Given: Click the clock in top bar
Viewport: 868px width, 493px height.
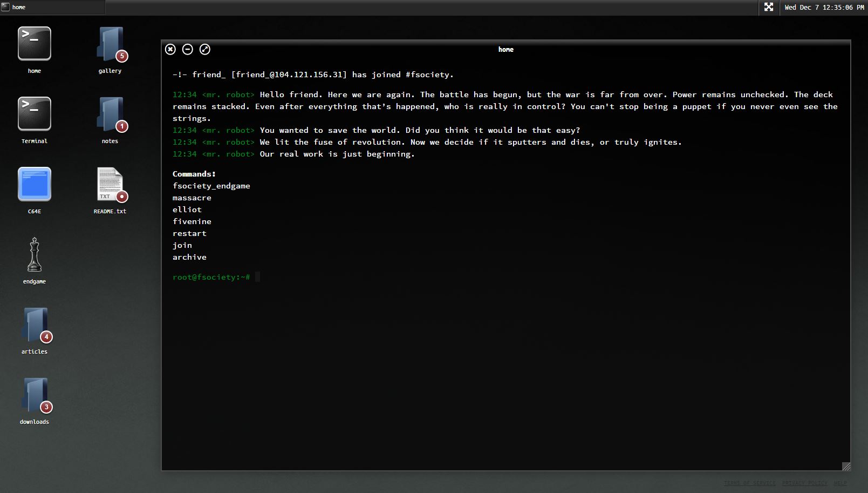Looking at the screenshot, I should click(x=824, y=7).
